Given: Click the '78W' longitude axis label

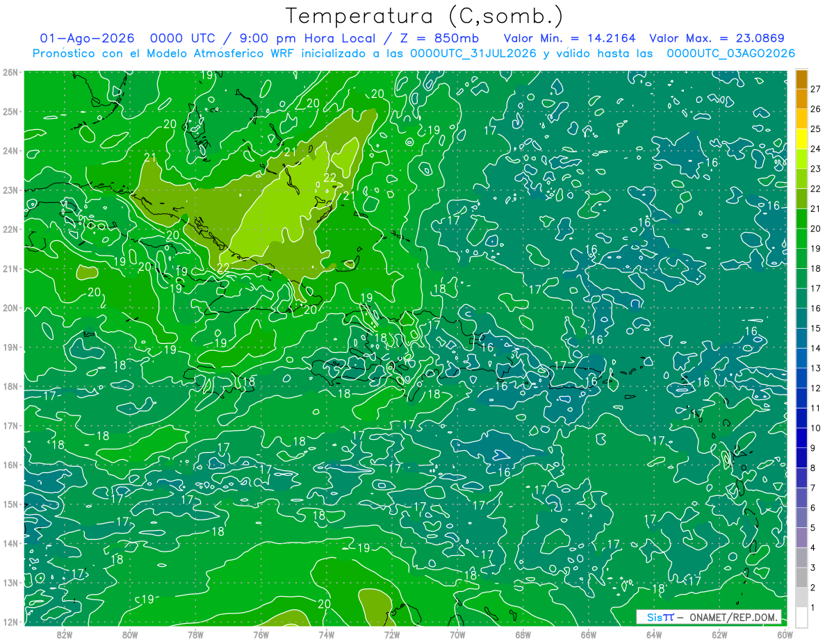Looking at the screenshot, I should (x=195, y=634).
